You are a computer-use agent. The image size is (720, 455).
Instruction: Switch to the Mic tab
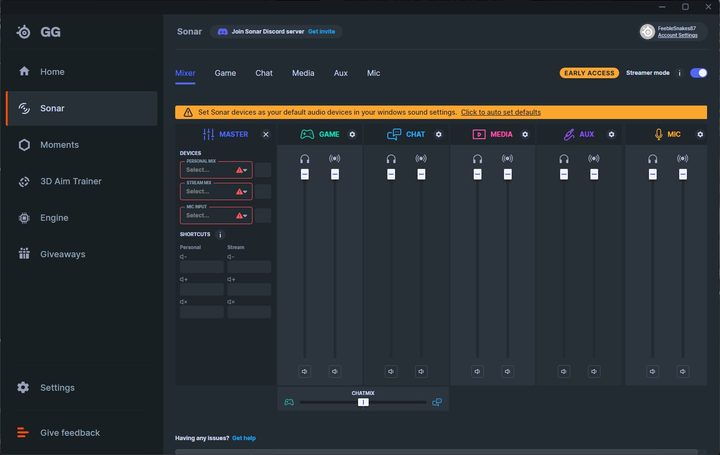tap(373, 73)
